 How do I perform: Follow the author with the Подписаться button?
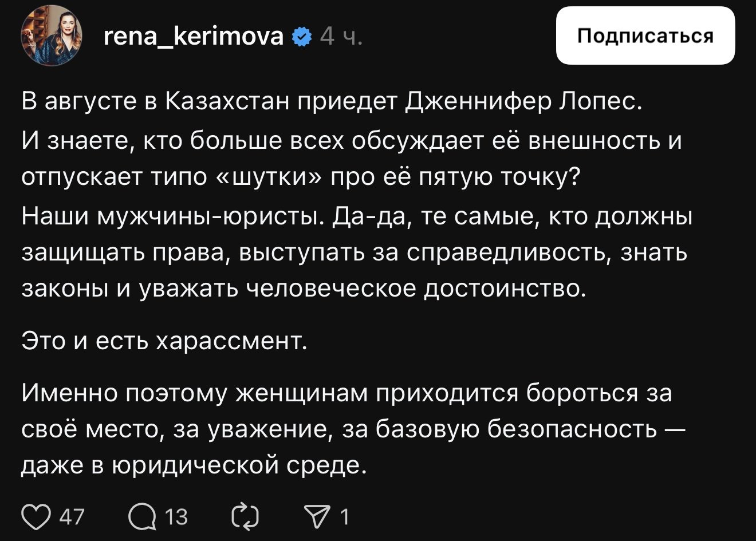click(x=645, y=35)
